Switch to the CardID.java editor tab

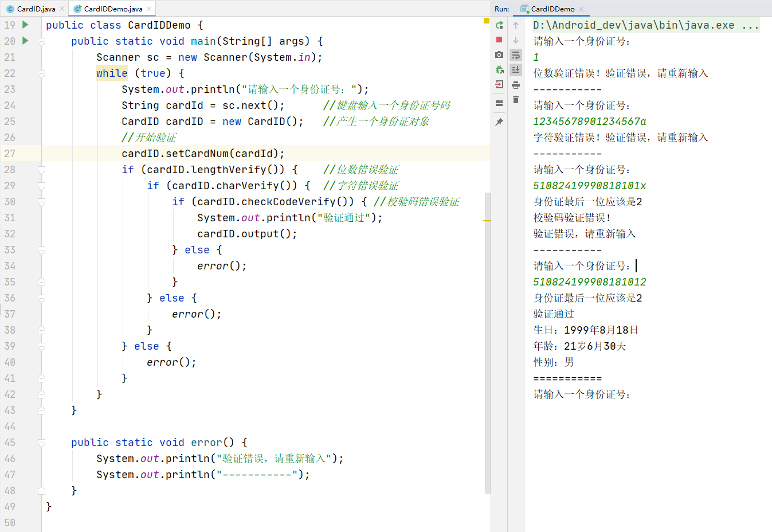[36, 9]
